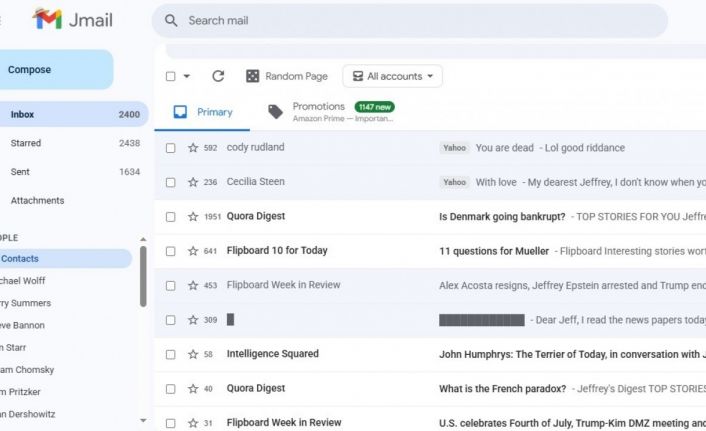
Task: Tick the checkbox for cody rudland email
Action: pos(170,148)
